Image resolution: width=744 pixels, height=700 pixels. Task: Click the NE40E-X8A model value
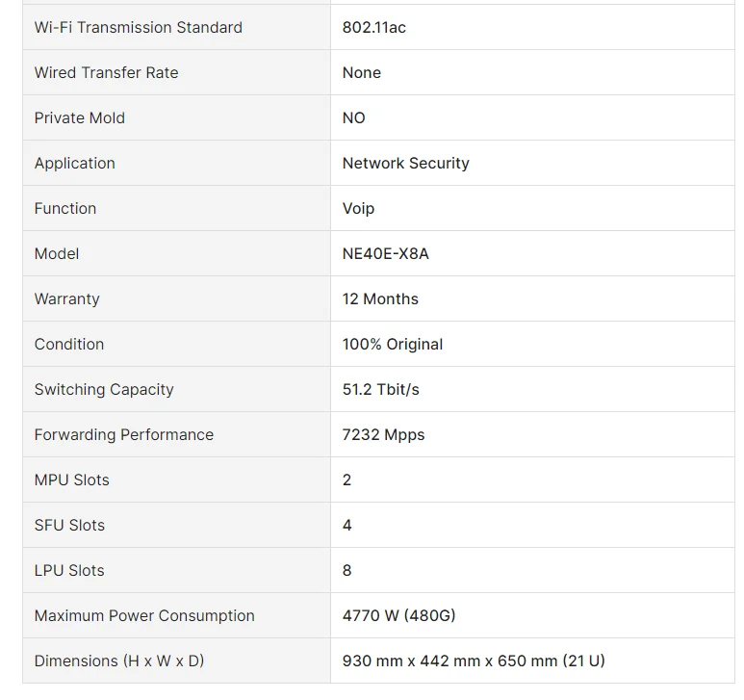(385, 254)
